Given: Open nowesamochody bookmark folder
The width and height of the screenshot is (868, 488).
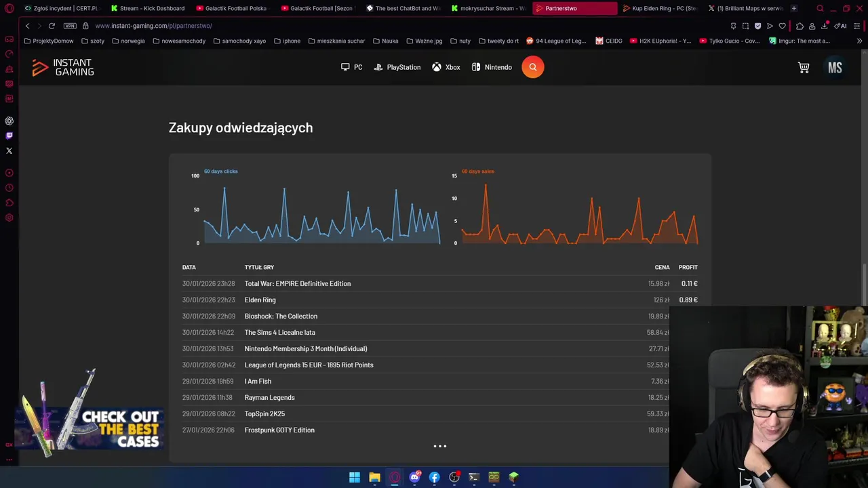Looking at the screenshot, I should 179,41.
